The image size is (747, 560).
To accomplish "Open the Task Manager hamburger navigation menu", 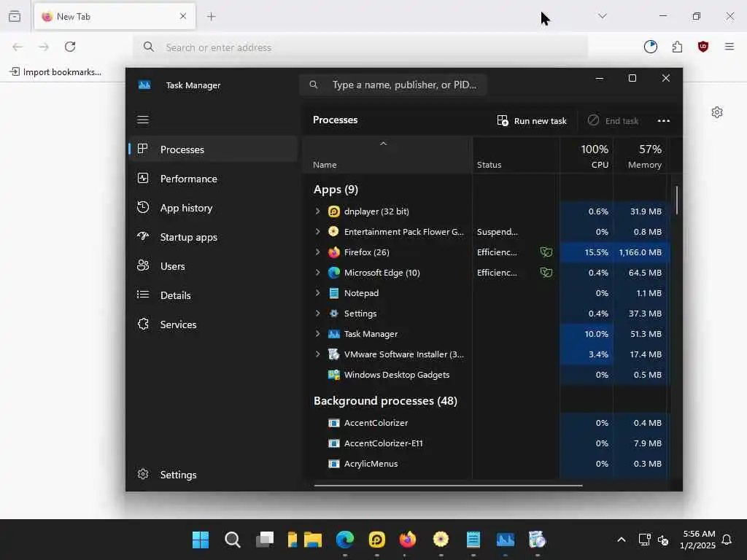I will 143,120.
